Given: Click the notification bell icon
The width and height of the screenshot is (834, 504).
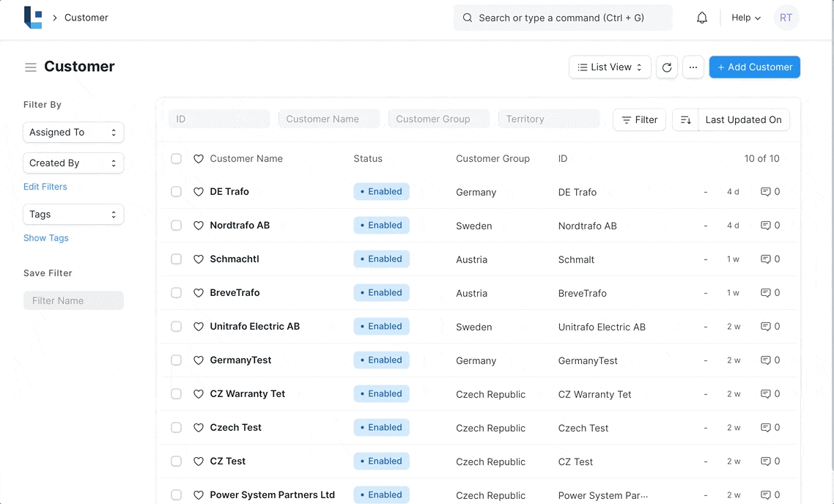Looking at the screenshot, I should (x=701, y=18).
